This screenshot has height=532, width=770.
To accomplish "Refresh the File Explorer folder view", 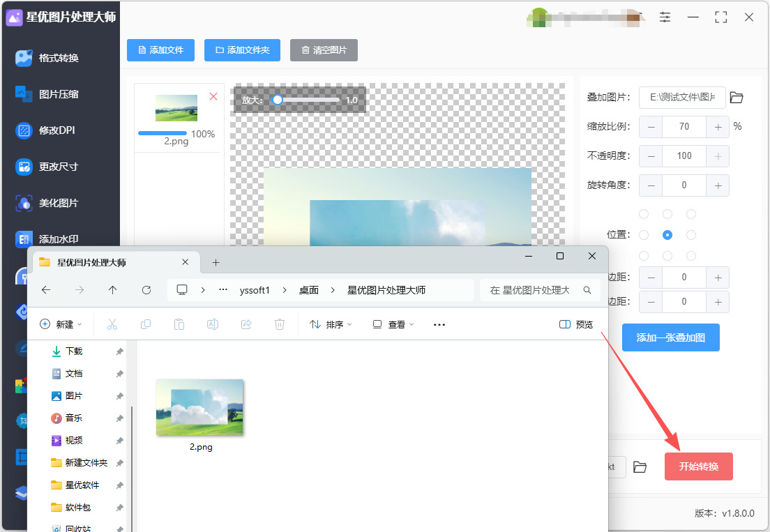I will click(146, 290).
